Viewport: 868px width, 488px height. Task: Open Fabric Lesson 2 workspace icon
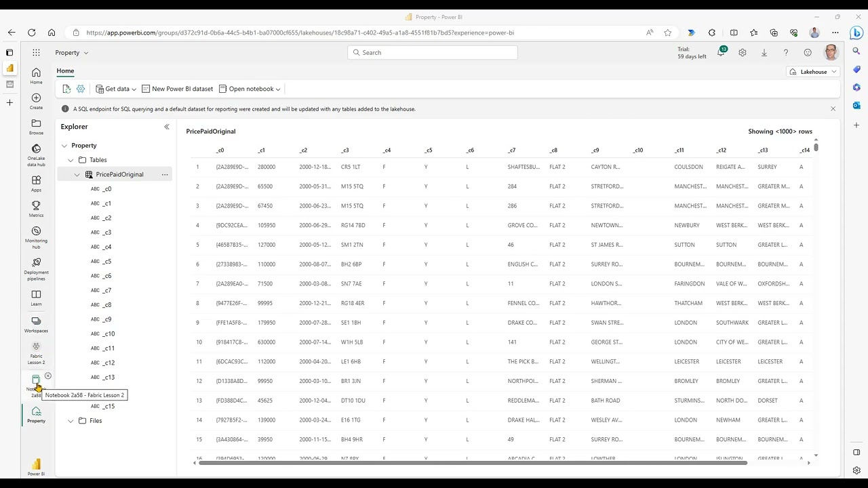pyautogui.click(x=36, y=353)
